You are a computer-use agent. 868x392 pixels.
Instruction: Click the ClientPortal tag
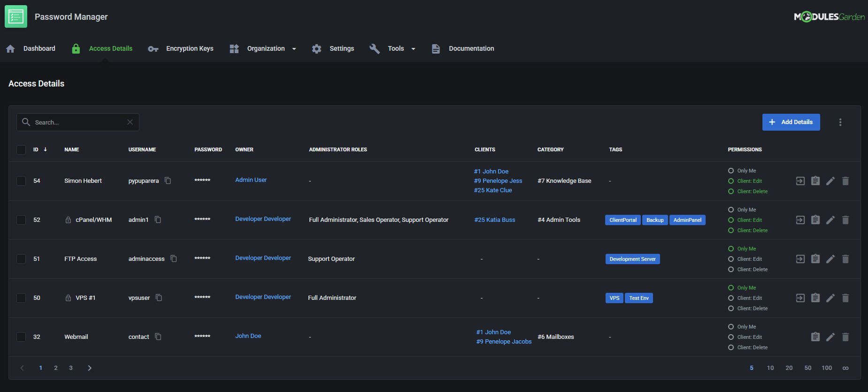click(623, 220)
